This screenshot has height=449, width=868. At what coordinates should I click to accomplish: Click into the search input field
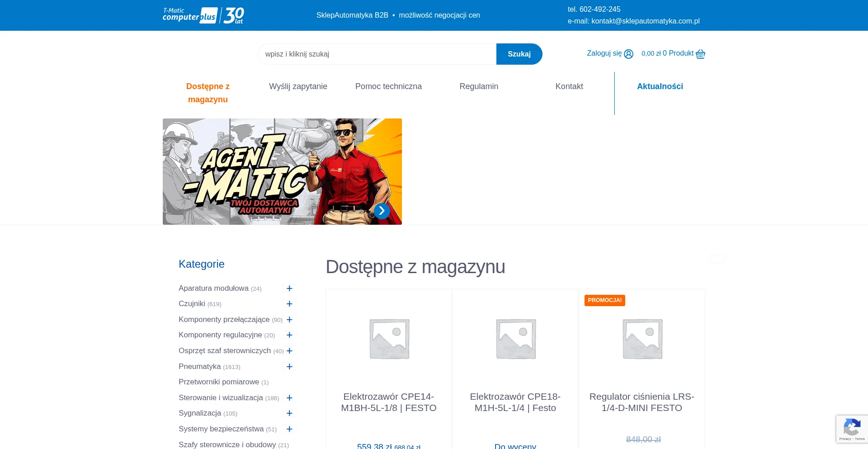point(377,54)
